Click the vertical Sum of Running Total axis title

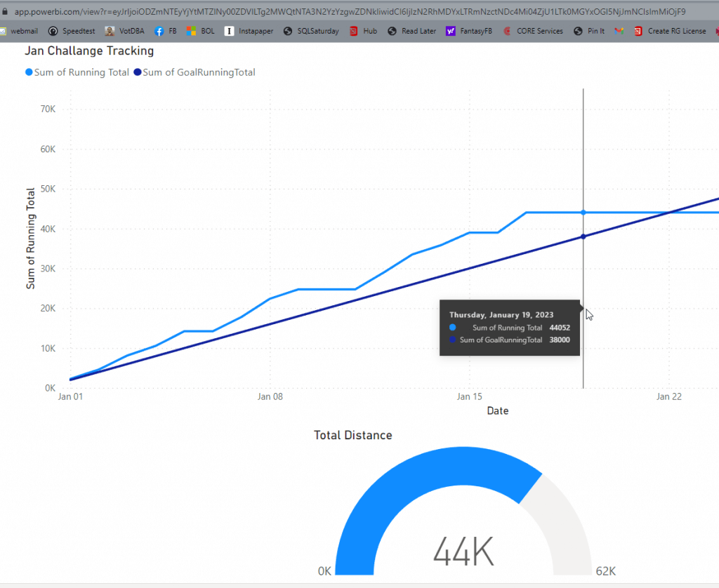pos(31,239)
